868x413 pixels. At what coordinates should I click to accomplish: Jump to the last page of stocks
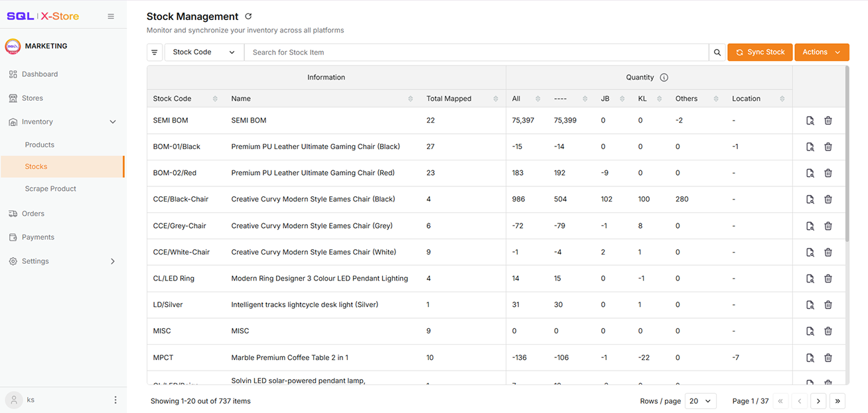(x=837, y=401)
